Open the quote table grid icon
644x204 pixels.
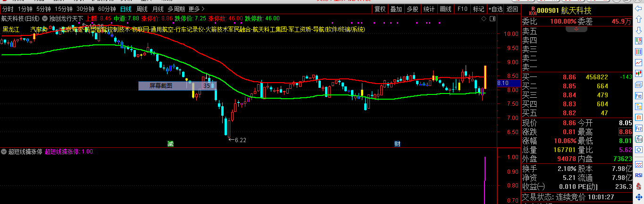(639, 51)
